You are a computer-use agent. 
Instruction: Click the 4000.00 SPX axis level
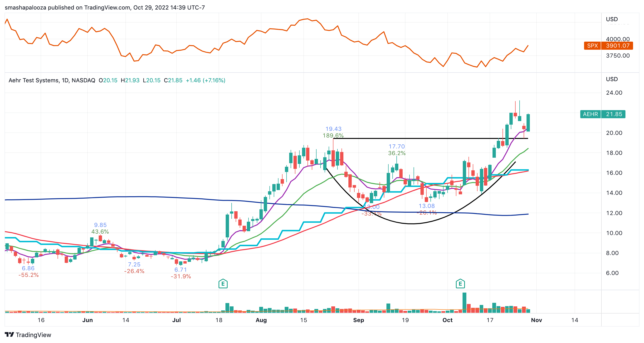[618, 39]
